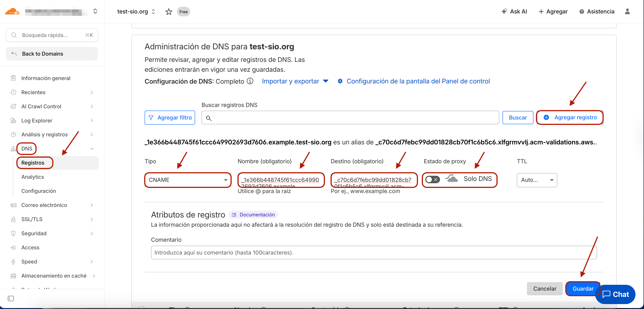Collapse the DNS sidebar section
Image resolution: width=644 pixels, height=309 pixels.
[92, 148]
